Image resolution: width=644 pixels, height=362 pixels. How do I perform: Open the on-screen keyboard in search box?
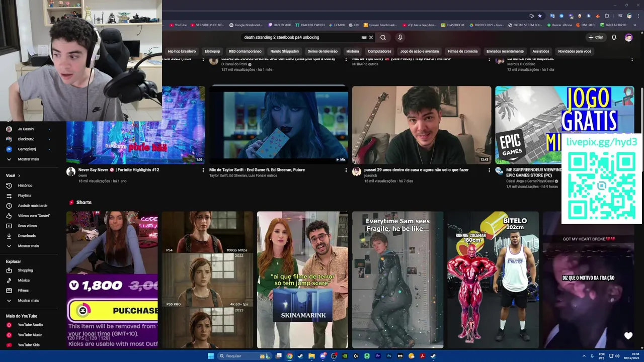tap(364, 37)
